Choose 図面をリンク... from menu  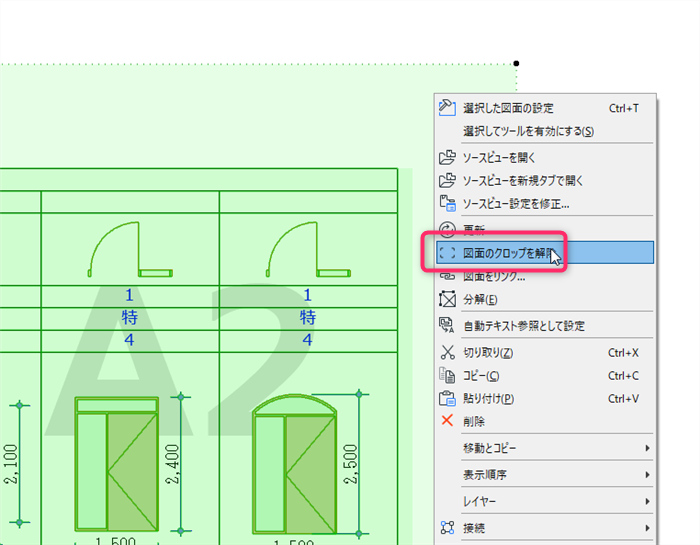click(545, 276)
